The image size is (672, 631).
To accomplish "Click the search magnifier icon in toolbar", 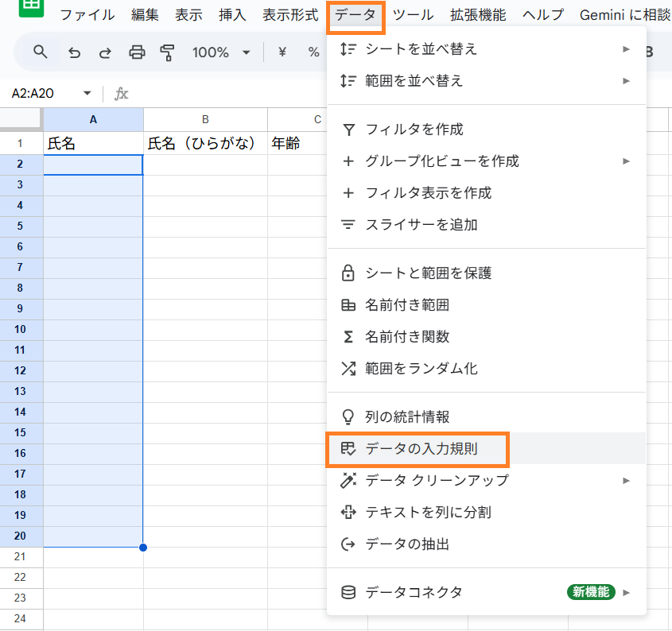I will click(41, 52).
